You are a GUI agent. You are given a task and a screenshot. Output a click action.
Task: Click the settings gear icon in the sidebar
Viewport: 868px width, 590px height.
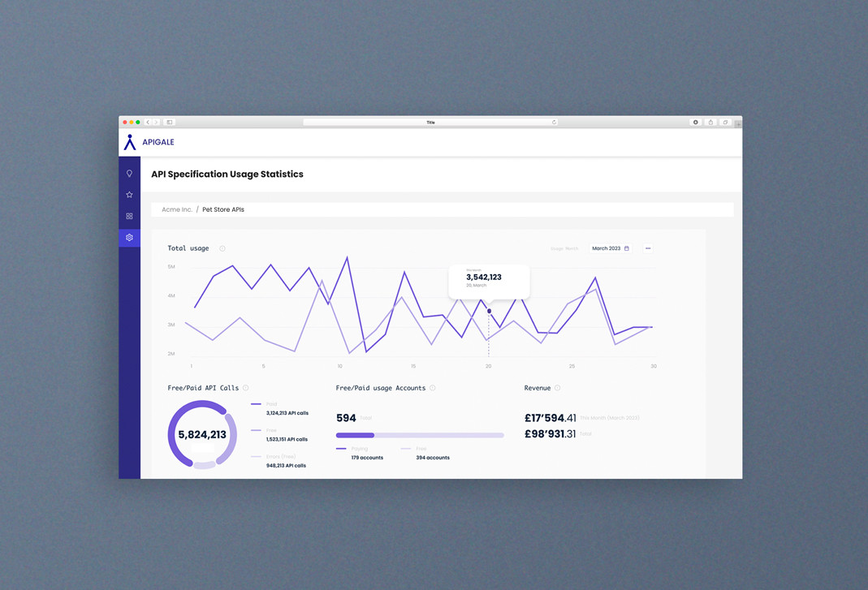[129, 237]
